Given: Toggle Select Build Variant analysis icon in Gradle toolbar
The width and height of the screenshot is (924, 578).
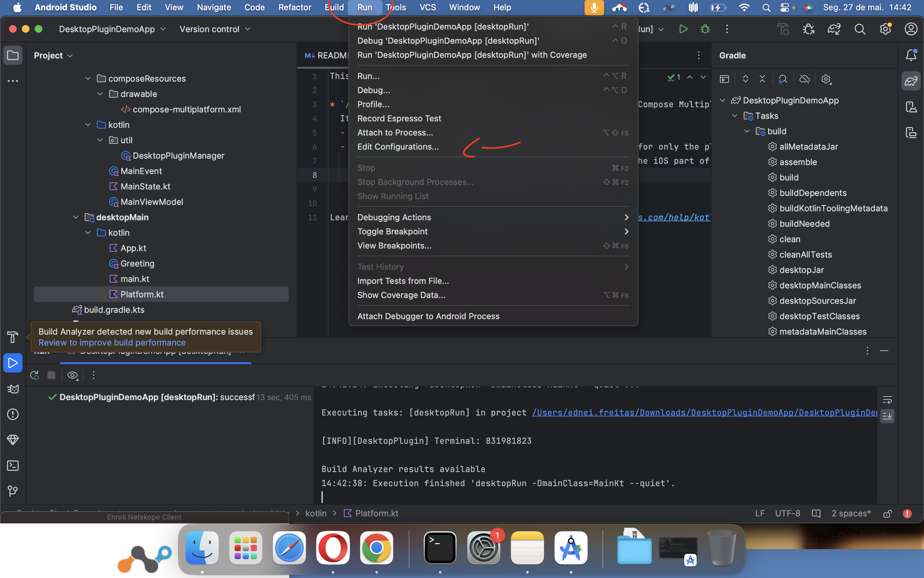Looking at the screenshot, I should (783, 79).
